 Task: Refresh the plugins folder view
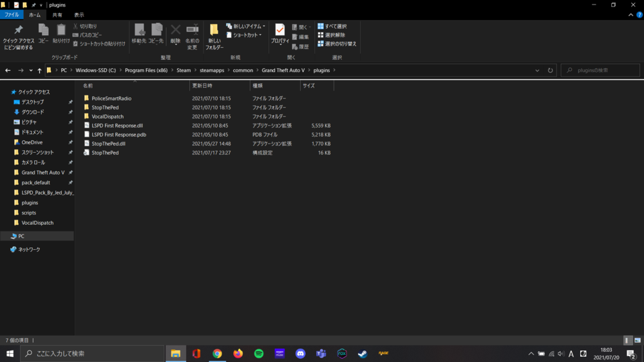[551, 70]
